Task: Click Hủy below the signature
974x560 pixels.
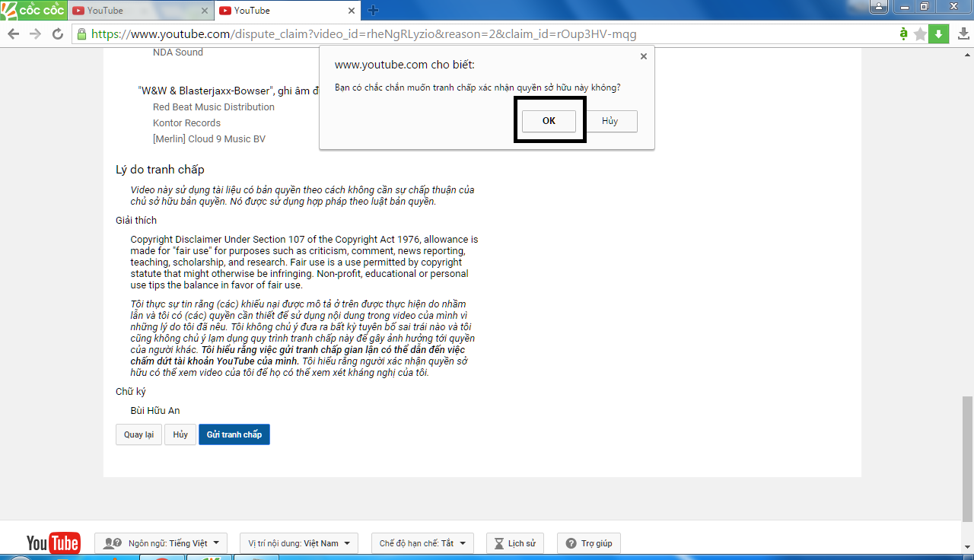Action: coord(180,434)
